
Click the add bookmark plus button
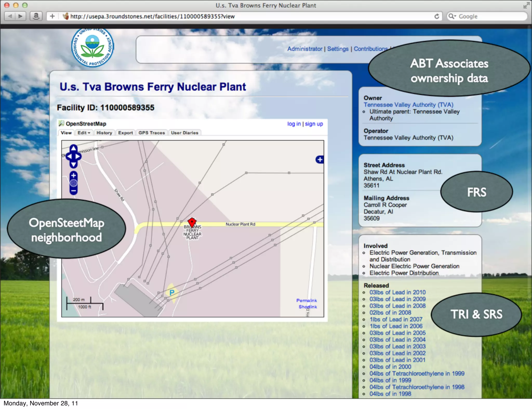pyautogui.click(x=52, y=16)
